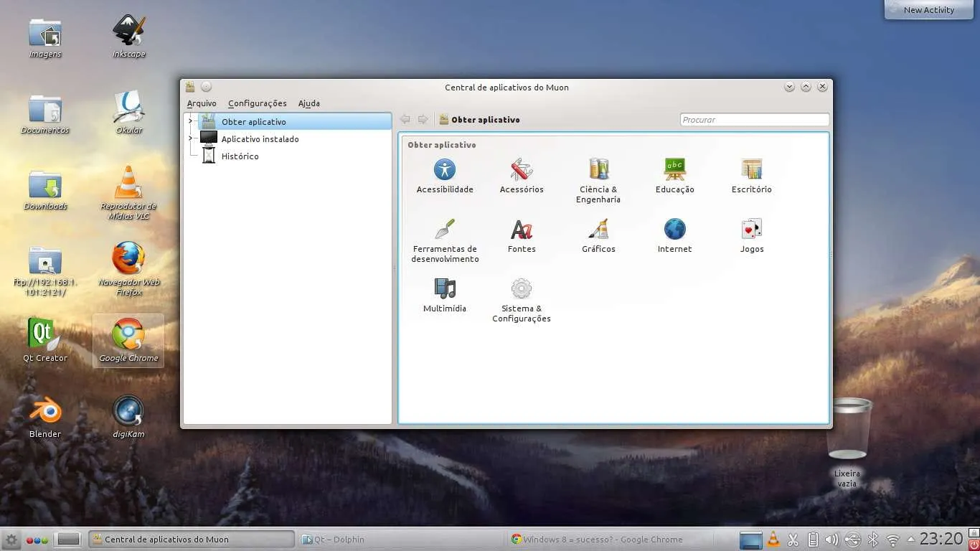
Task: Open Sistema & Configurações category
Action: [522, 290]
